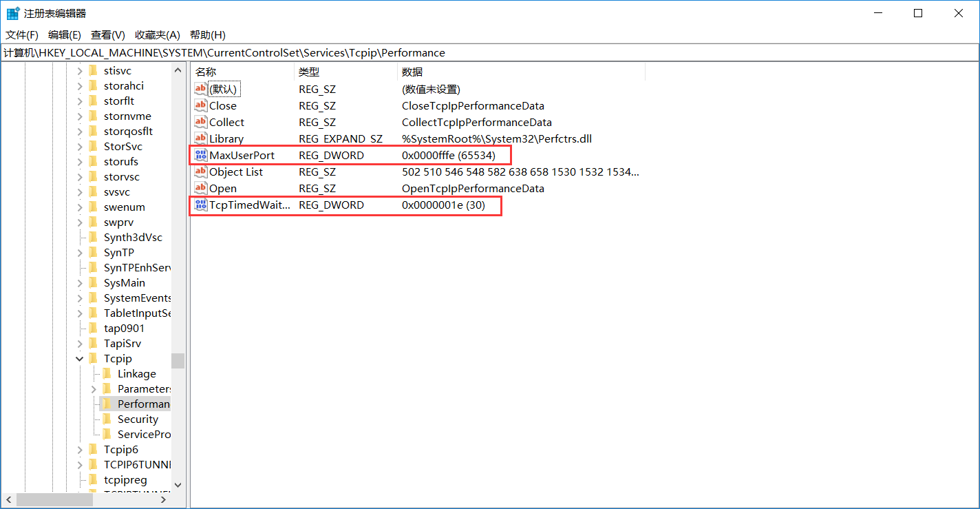
Task: Click the (默认) default value icon
Action: pos(200,89)
